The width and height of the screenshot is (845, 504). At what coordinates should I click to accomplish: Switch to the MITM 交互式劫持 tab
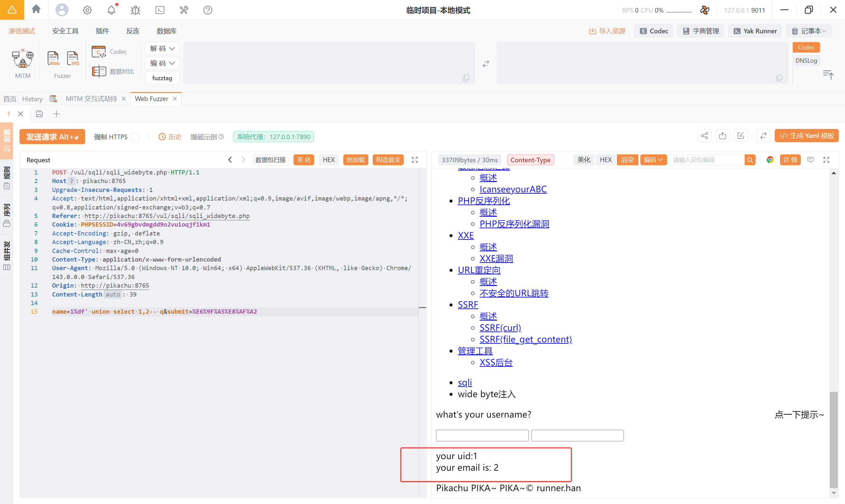pos(91,99)
